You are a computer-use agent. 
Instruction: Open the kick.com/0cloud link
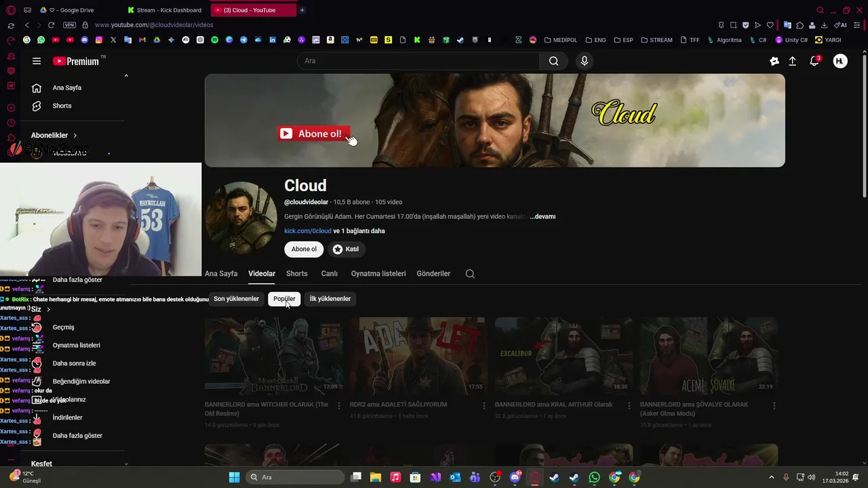[308, 231]
